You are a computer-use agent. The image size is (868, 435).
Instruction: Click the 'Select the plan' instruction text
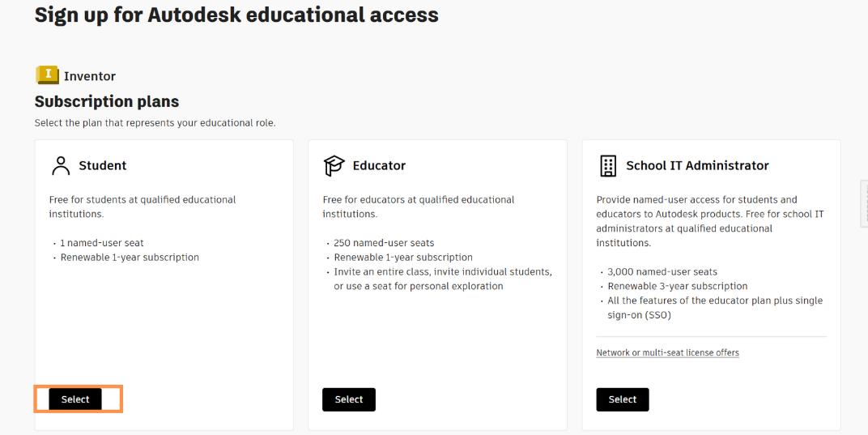click(155, 123)
